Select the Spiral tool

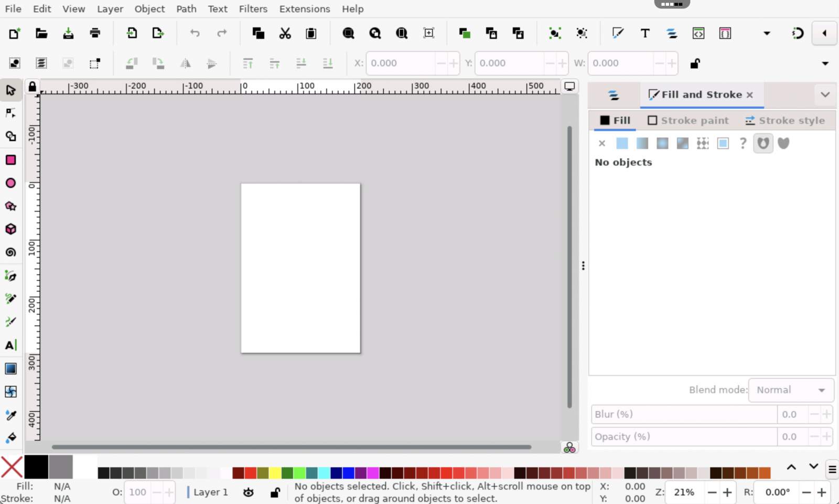[10, 252]
